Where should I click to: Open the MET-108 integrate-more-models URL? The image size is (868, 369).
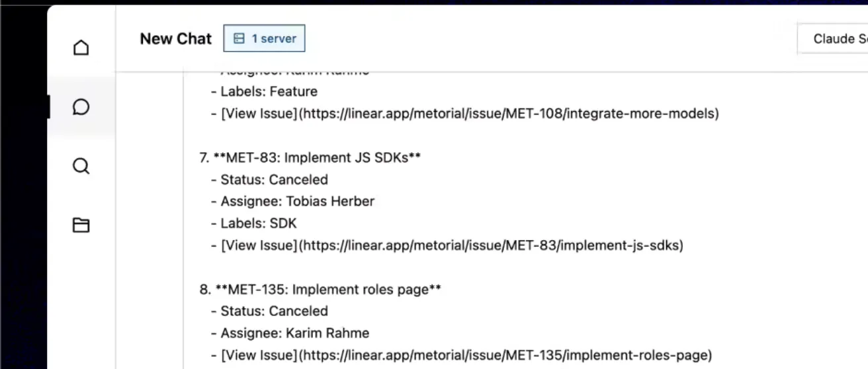click(509, 114)
